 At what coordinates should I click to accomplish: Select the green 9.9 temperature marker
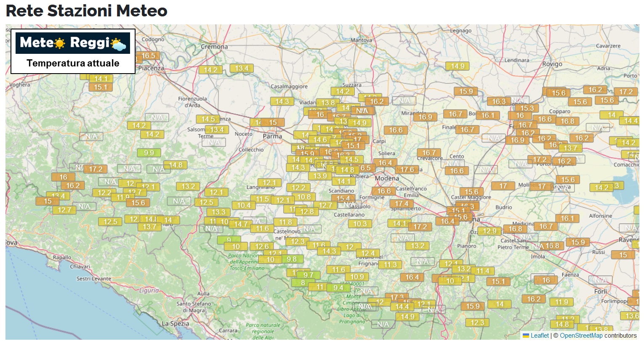click(x=149, y=153)
